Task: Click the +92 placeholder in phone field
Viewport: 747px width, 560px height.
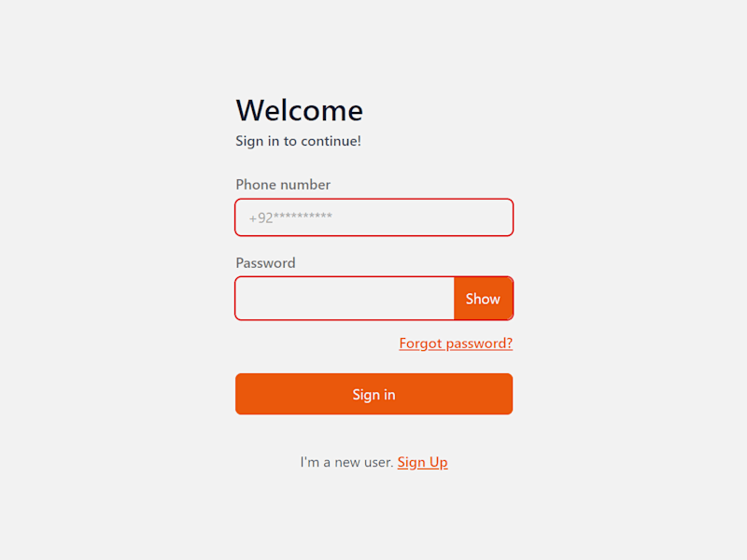Action: coord(290,217)
